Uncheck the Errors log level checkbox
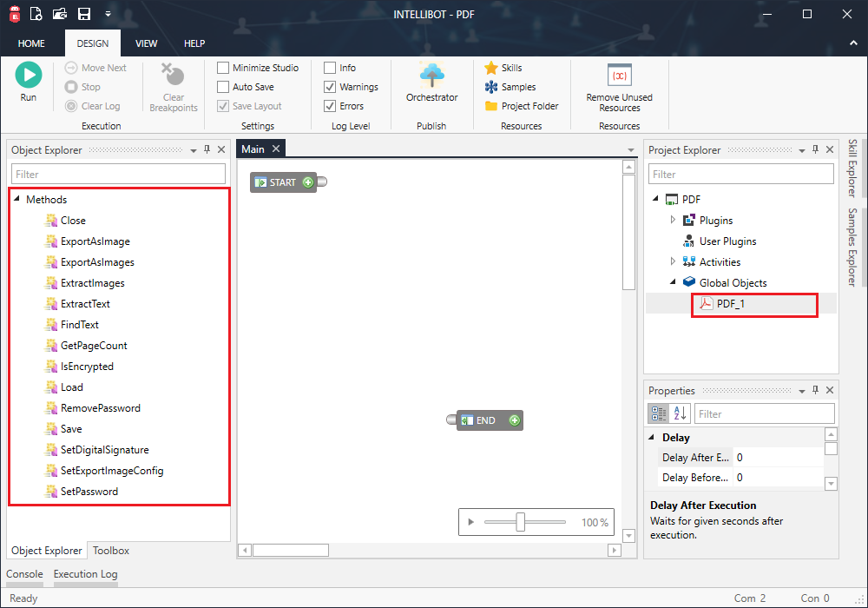Image resolution: width=868 pixels, height=608 pixels. pos(330,106)
